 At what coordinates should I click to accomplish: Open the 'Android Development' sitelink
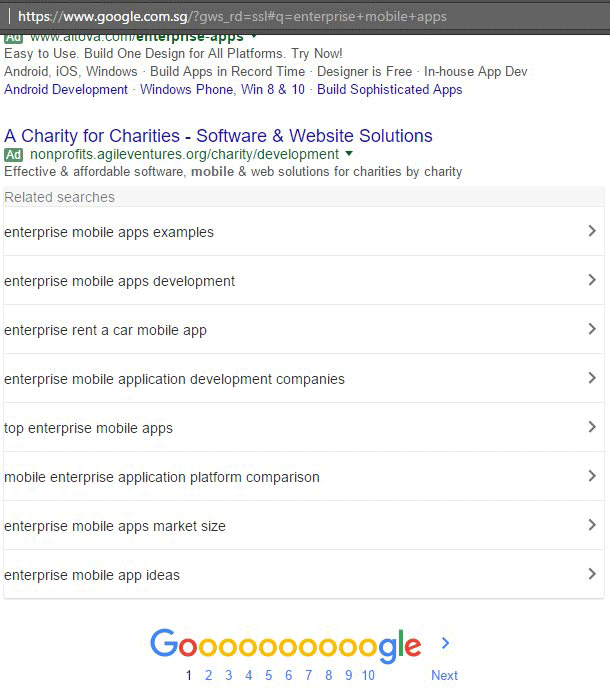tap(66, 89)
